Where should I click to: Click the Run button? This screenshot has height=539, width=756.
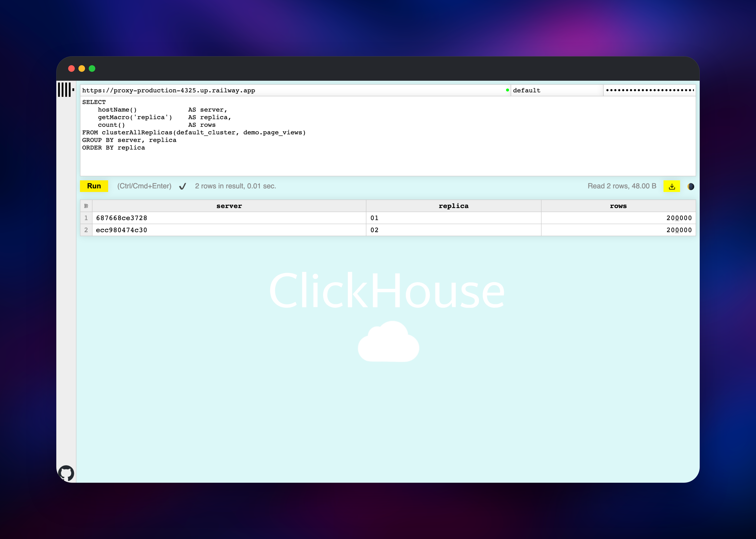[x=94, y=186]
